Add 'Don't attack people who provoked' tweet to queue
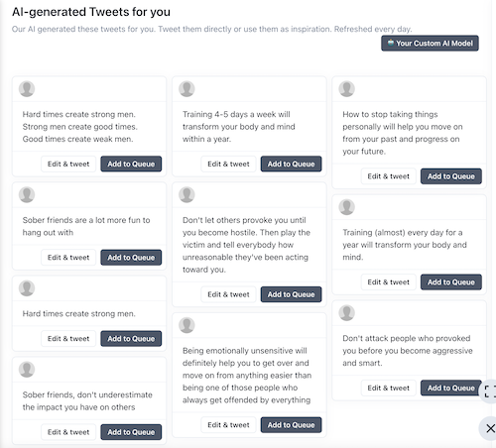The image size is (496, 448). 451,388
